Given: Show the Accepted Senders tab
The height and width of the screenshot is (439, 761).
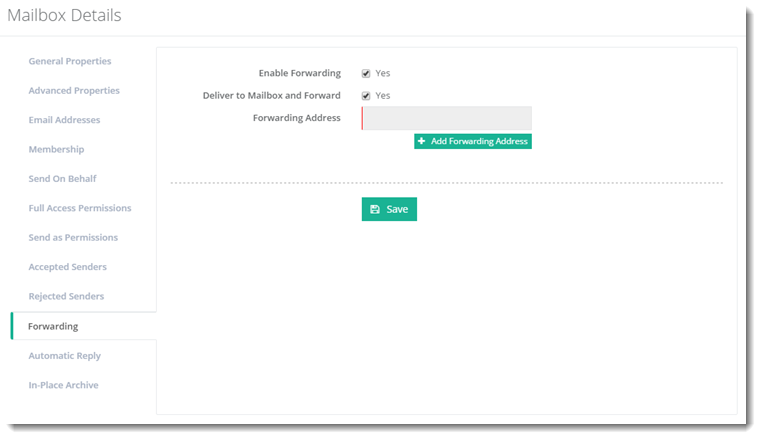Looking at the screenshot, I should pos(67,267).
